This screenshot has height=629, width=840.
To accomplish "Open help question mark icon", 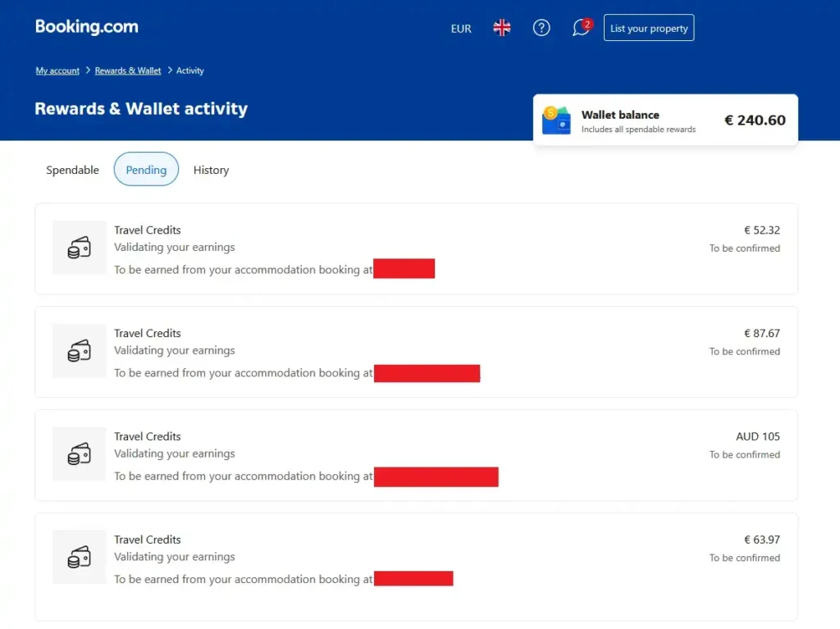I will [x=541, y=28].
